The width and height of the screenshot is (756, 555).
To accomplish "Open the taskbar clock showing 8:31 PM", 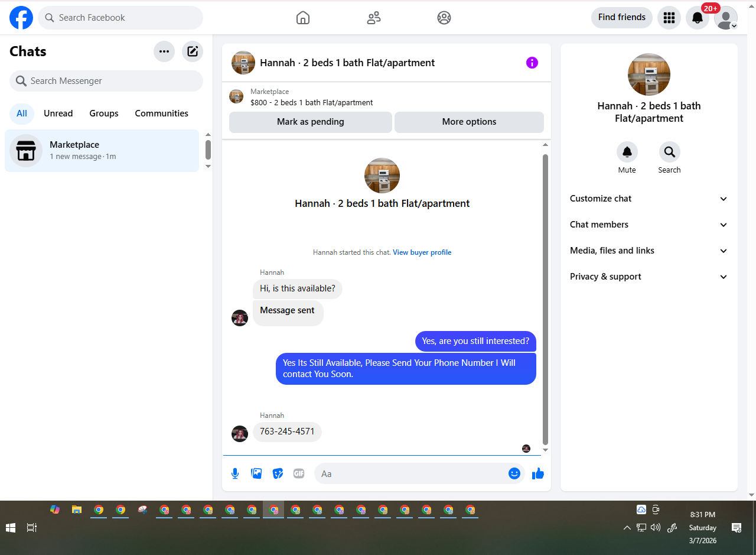I will pos(703,528).
